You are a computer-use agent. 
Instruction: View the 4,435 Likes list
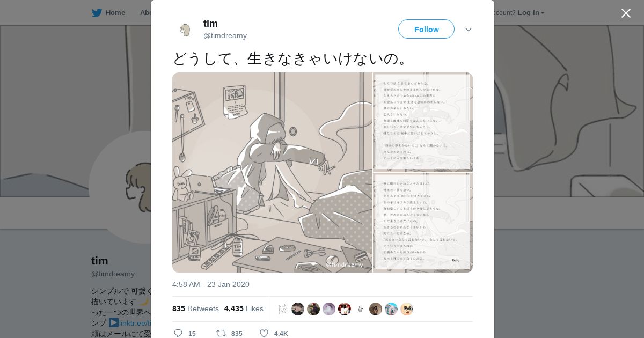244,308
